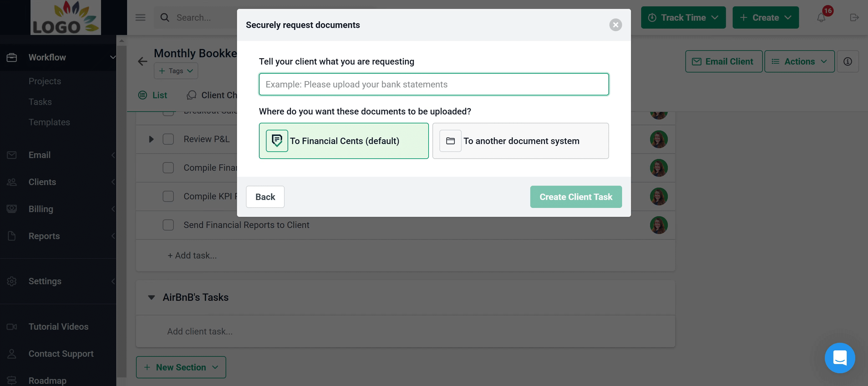The height and width of the screenshot is (386, 868).
Task: Switch to the List tab
Action: pyautogui.click(x=153, y=95)
